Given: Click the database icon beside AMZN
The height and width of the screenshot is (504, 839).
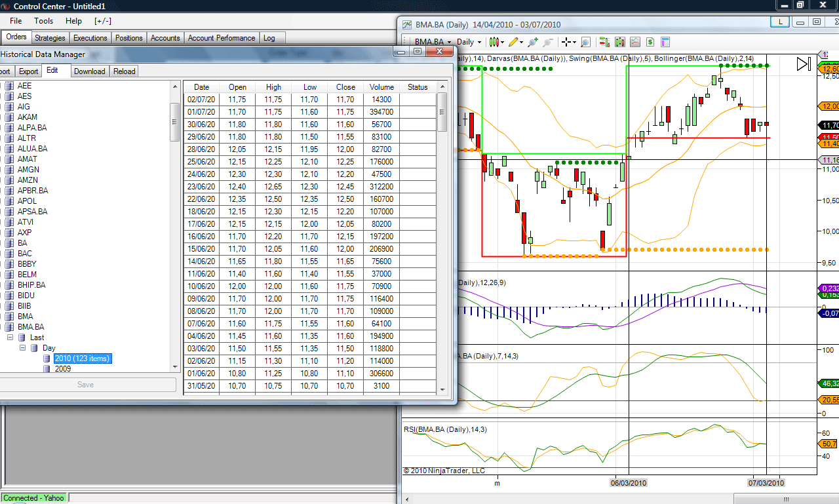Looking at the screenshot, I should pyautogui.click(x=9, y=180).
